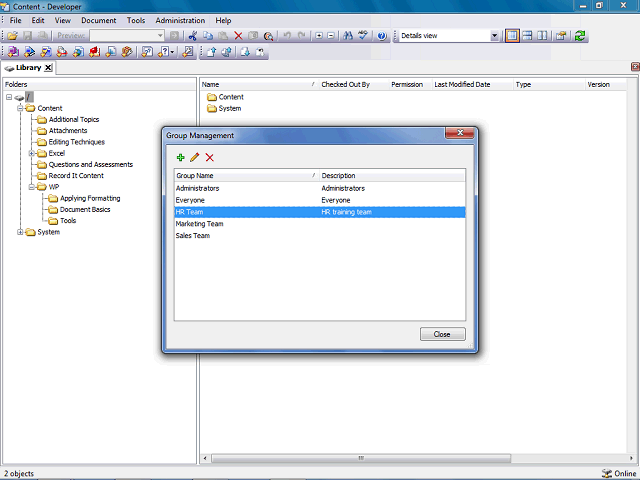Click the scissors Cut icon

[193, 36]
